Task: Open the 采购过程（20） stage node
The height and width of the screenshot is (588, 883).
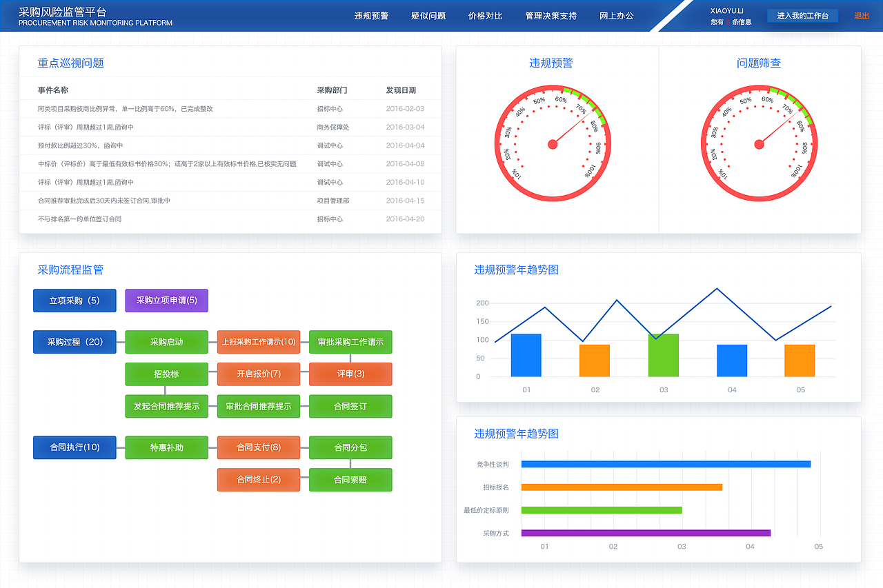Action: click(x=74, y=342)
